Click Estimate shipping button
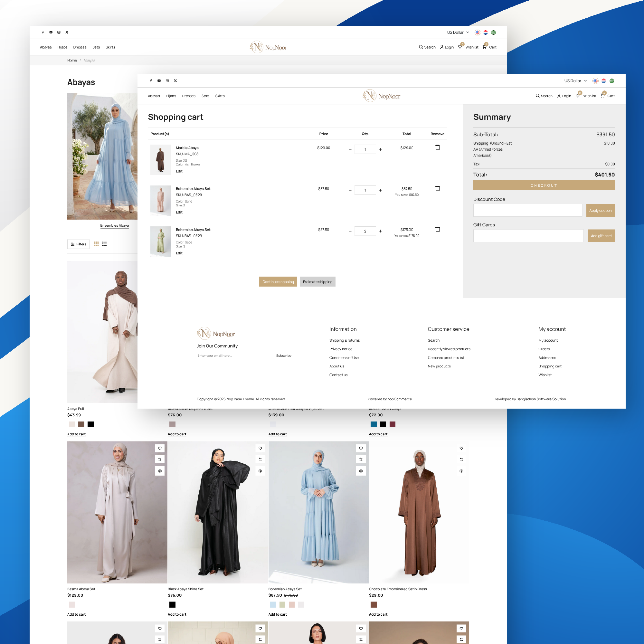 tap(317, 282)
